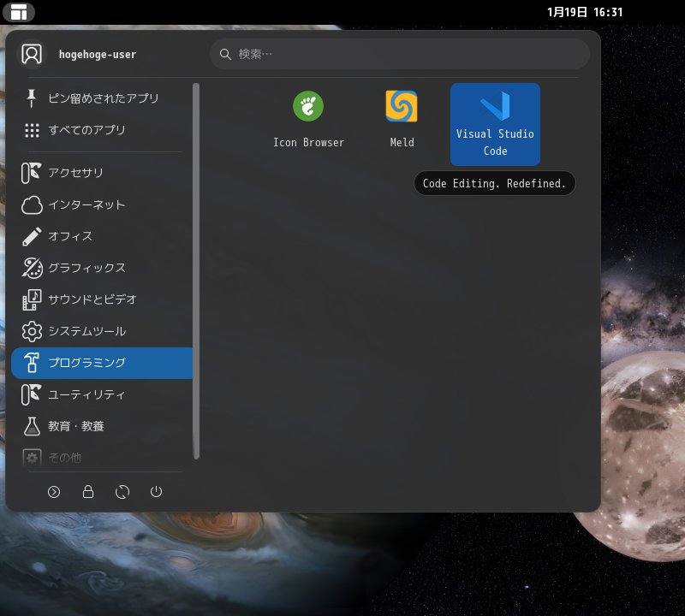Click the arrow icon in the bottom row
This screenshot has height=616, width=685.
click(54, 492)
